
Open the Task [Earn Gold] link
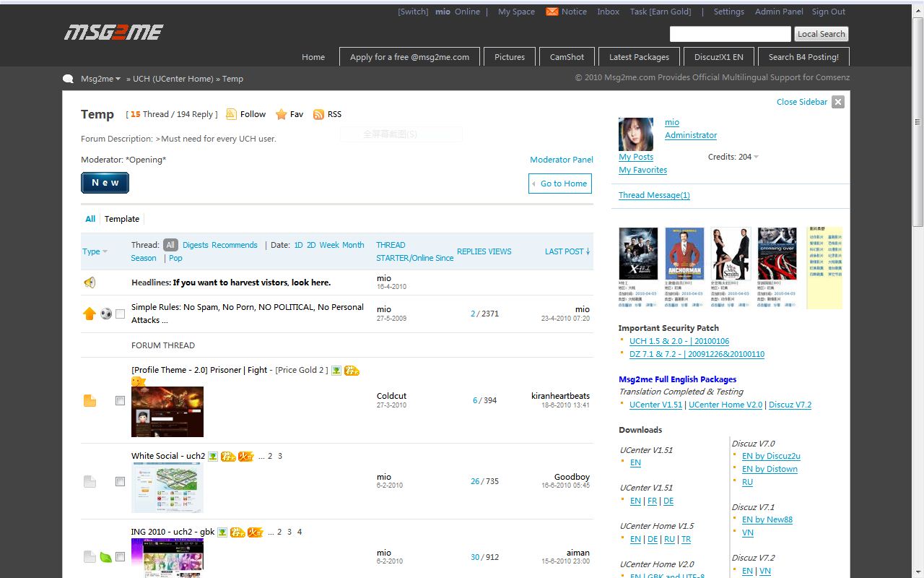[661, 12]
